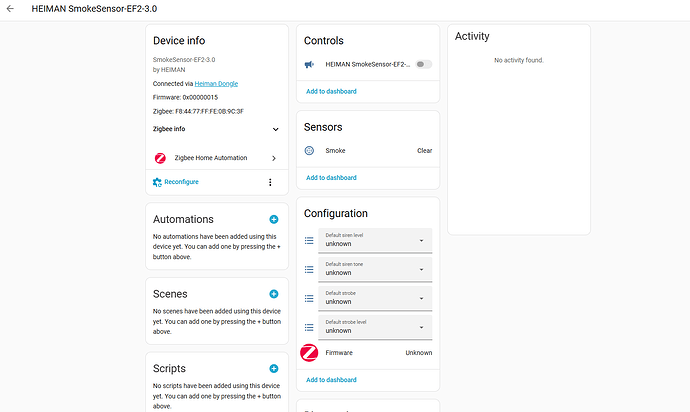Click the list icon beside Default siren tone
690x412 pixels.
pos(309,269)
